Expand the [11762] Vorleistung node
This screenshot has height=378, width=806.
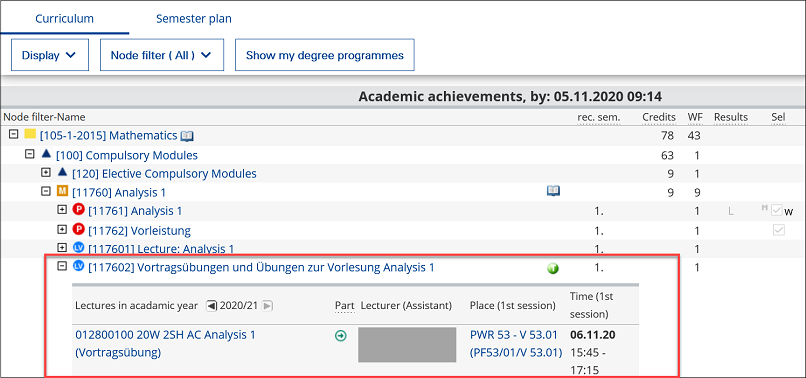pos(62,229)
